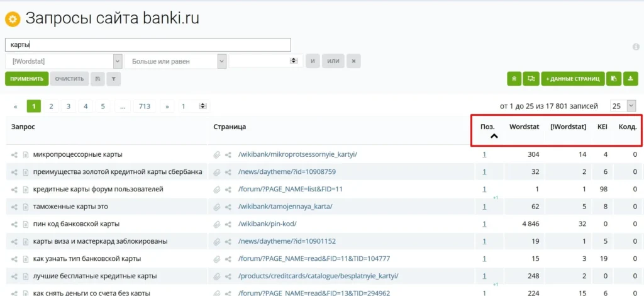Jump to last pagination page 713
Image resolution: width=644 pixels, height=296 pixels.
pyautogui.click(x=145, y=106)
